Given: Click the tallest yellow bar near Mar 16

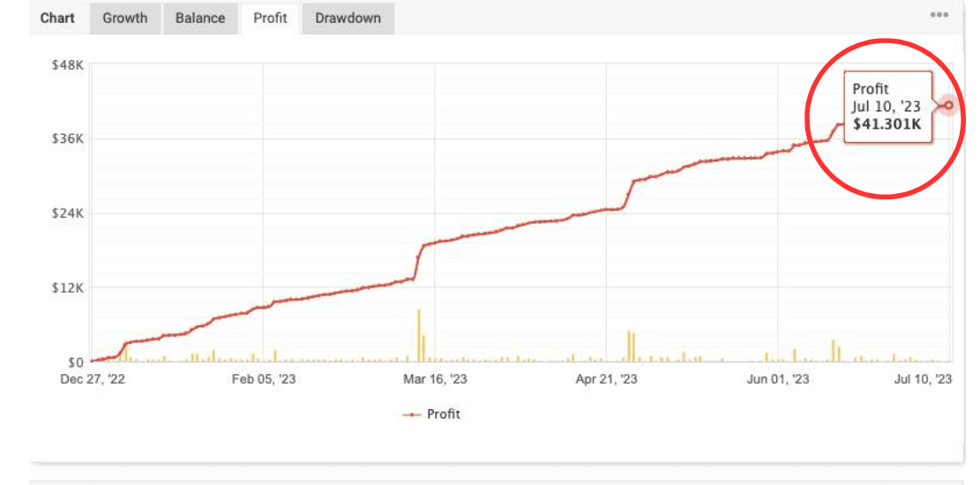Looking at the screenshot, I should 419,335.
